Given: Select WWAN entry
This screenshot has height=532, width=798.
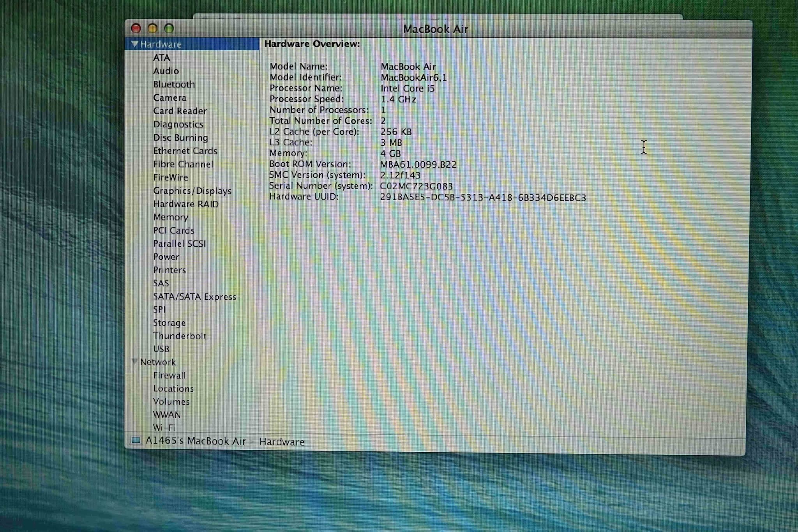Looking at the screenshot, I should (x=166, y=415).
